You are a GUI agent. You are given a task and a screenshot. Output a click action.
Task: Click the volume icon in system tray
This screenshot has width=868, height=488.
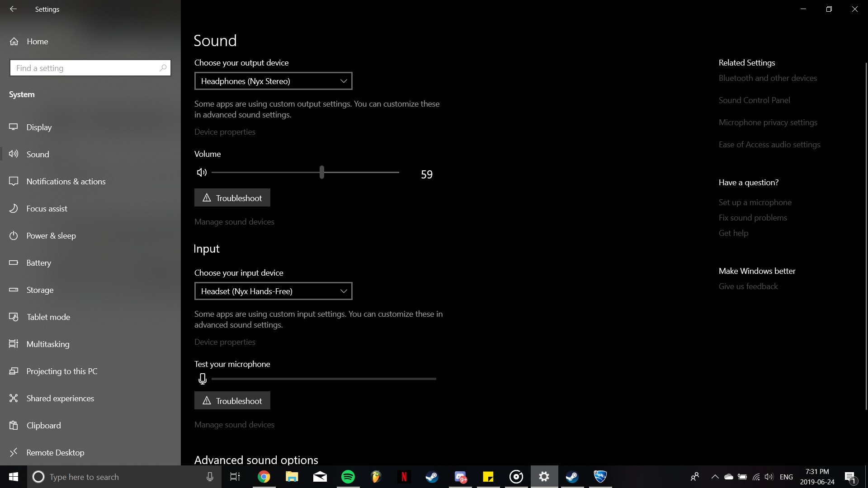(769, 477)
